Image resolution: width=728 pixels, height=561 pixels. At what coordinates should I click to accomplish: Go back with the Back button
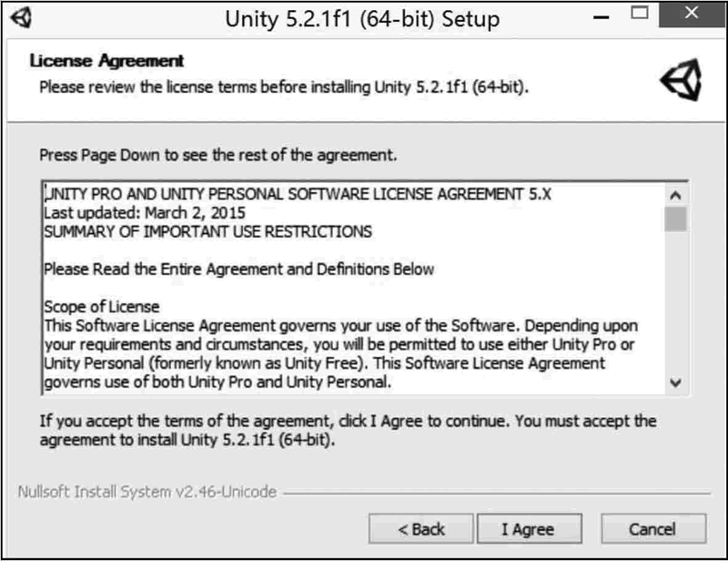click(x=421, y=529)
